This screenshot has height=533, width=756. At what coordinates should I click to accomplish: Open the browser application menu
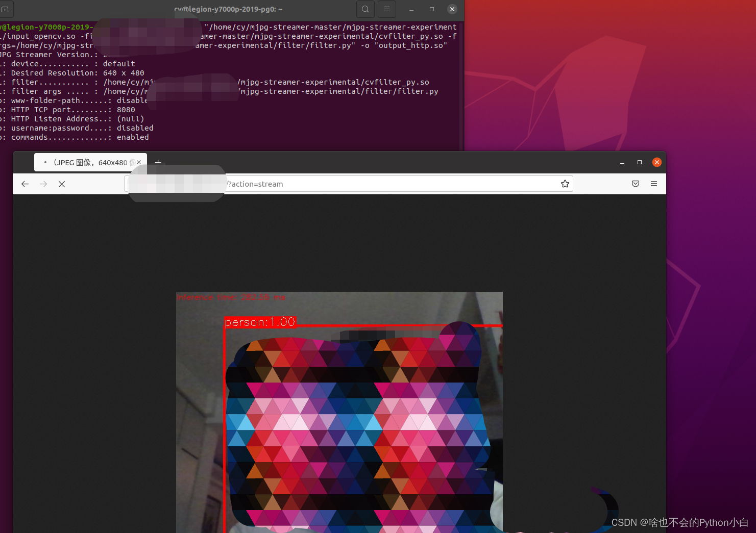coord(654,184)
